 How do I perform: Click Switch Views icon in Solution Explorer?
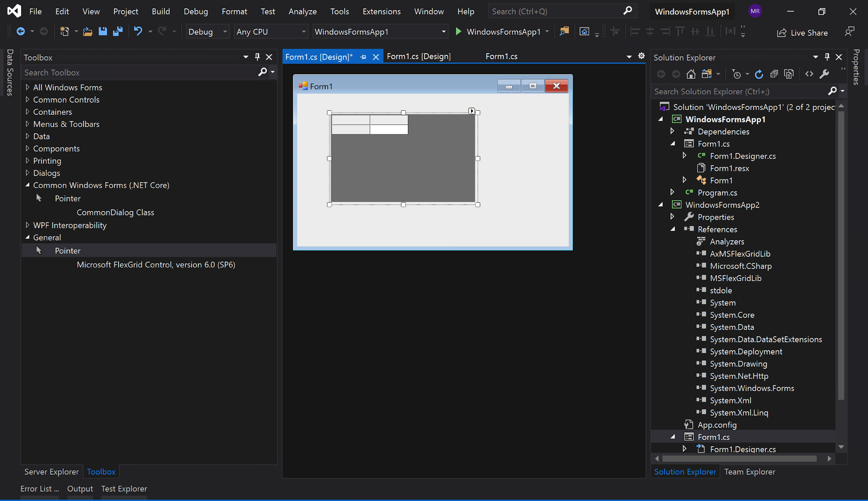[x=706, y=74]
